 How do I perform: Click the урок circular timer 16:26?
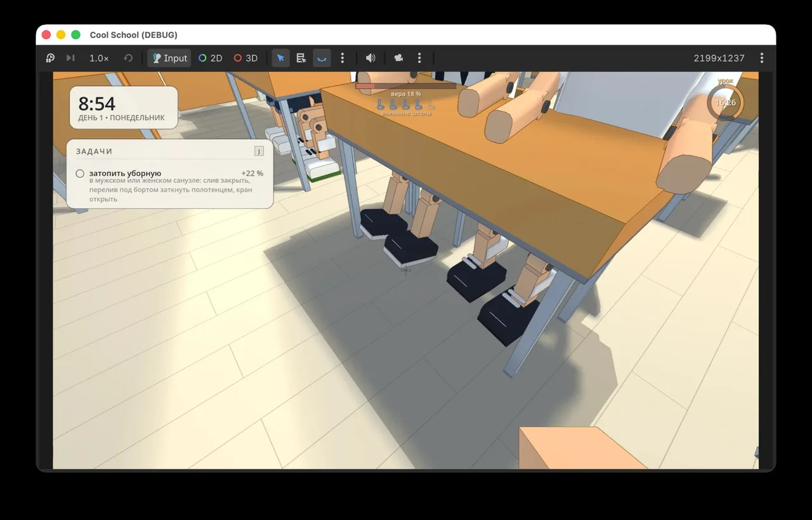[x=725, y=103]
